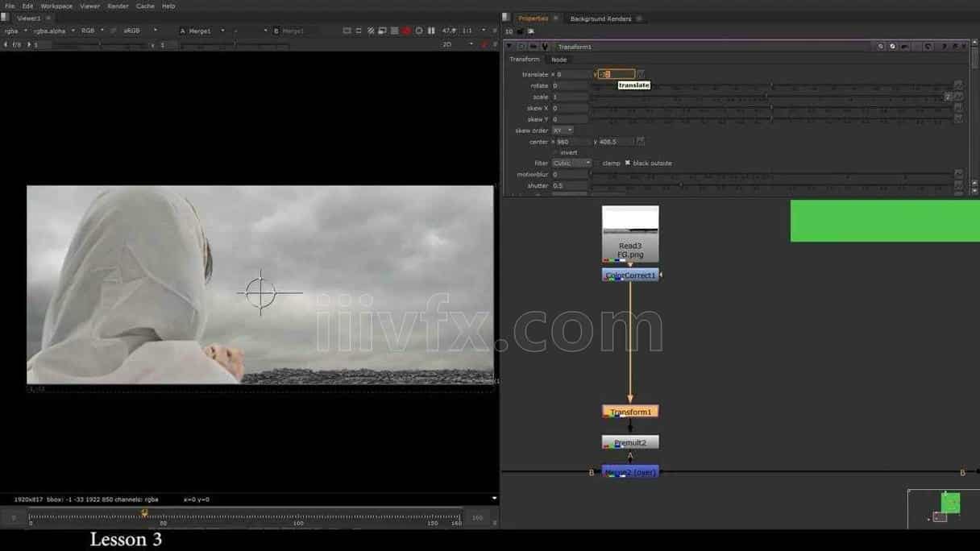Click the skew Y value field

(570, 119)
